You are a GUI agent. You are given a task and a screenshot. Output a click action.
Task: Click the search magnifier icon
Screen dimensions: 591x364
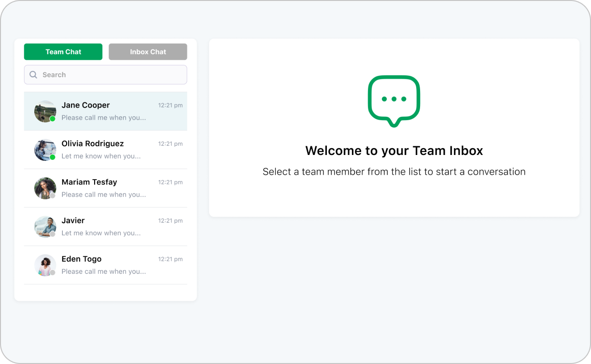click(x=33, y=75)
